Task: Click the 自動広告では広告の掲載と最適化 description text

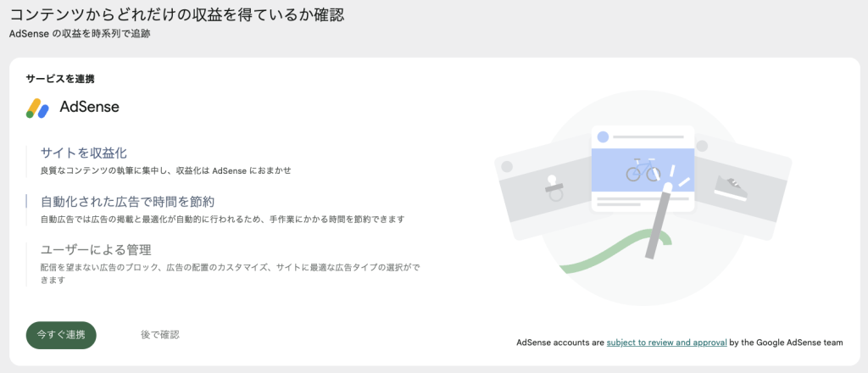Action: 223,220
